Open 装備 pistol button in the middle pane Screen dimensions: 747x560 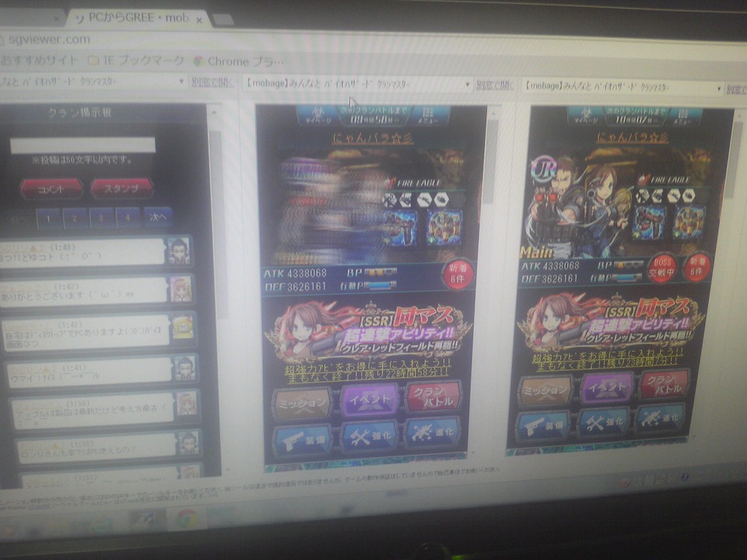[x=303, y=439]
